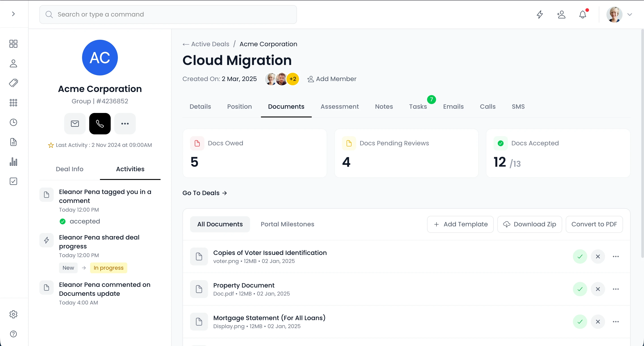Open the dashboard grid icon in sidebar

click(13, 44)
